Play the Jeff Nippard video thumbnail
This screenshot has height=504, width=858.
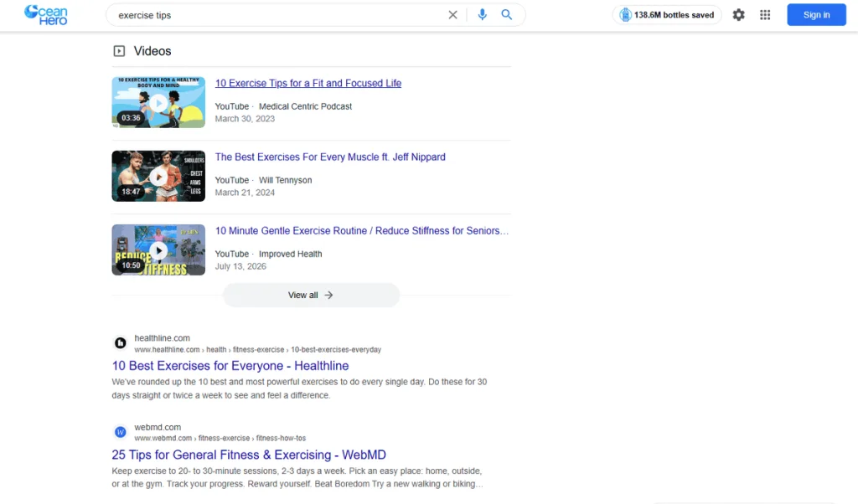coord(158,176)
